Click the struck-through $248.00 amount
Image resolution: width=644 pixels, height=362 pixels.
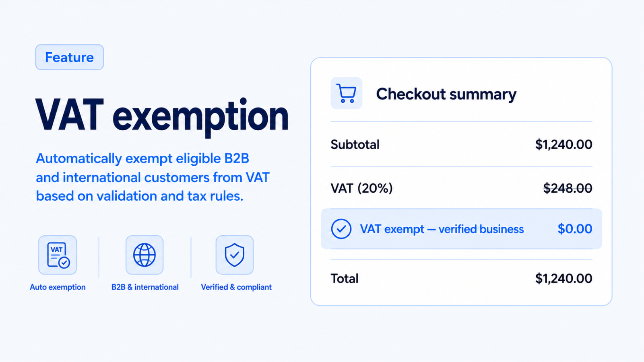[x=568, y=188]
